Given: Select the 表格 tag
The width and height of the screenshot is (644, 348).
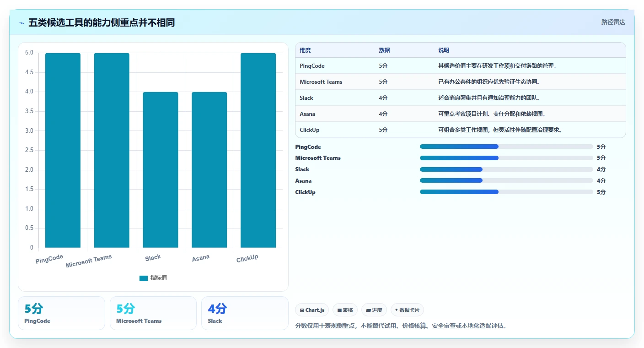Looking at the screenshot, I should (345, 310).
